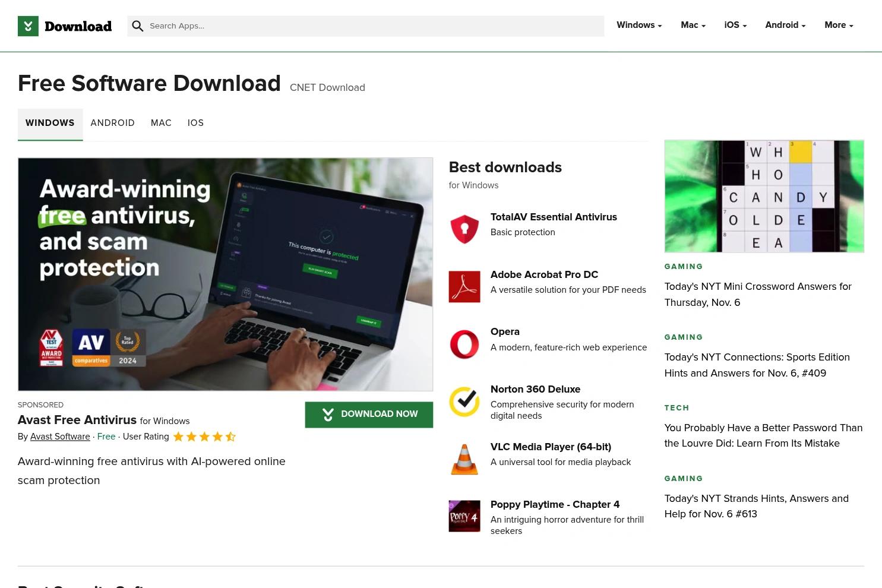882x588 pixels.
Task: Open the Android dropdown menu
Action: [x=785, y=25]
